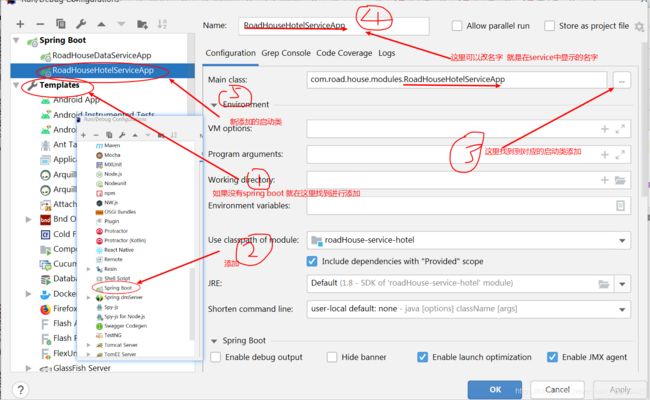Screen dimensions: 650x400
Task: Expand the Bnd OSGi template node
Action: click(28, 219)
